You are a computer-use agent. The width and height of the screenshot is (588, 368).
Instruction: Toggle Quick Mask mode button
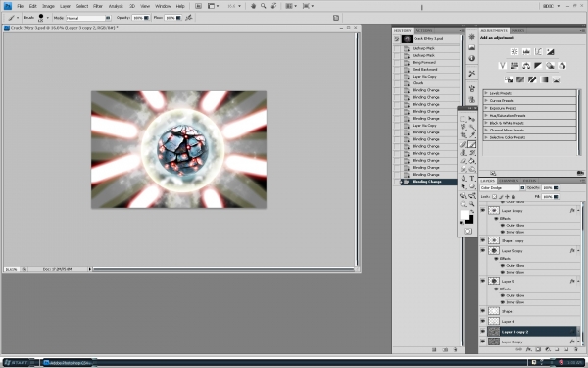(x=467, y=231)
